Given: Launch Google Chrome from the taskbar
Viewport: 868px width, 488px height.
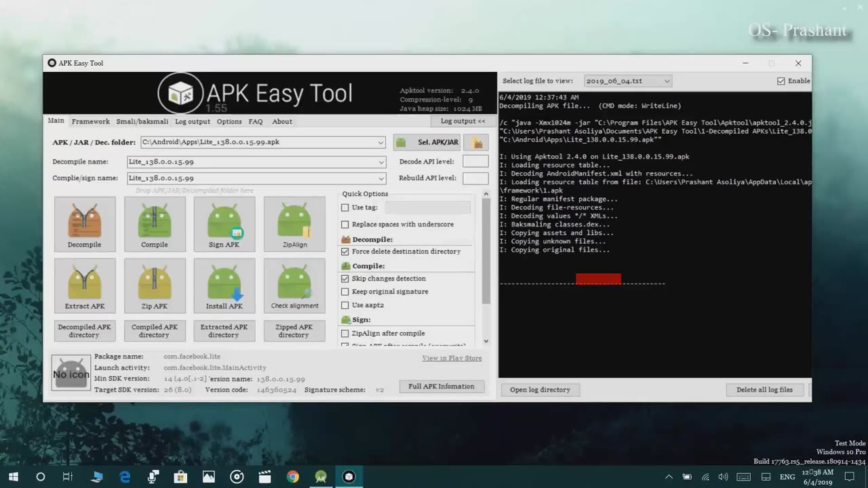Looking at the screenshot, I should pos(292,476).
